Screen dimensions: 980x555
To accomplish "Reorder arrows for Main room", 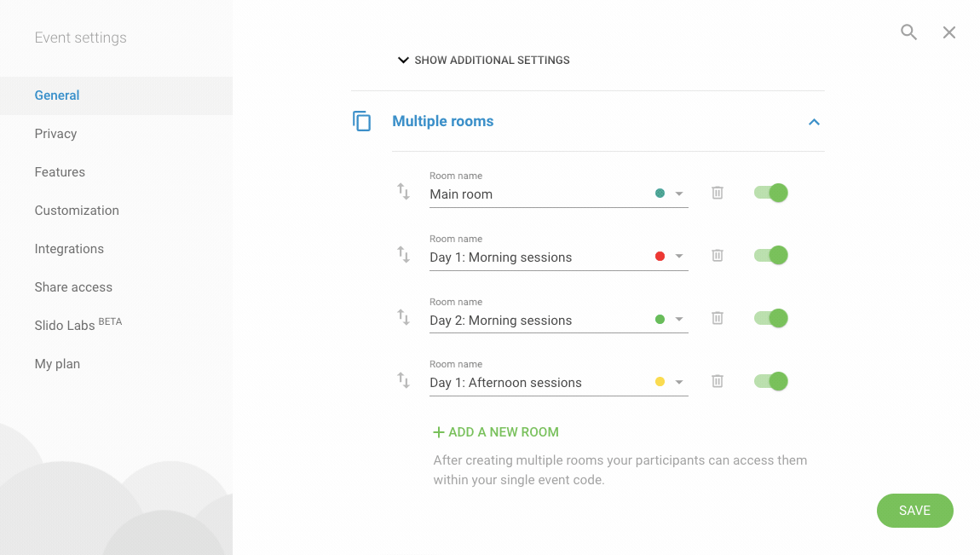I will pos(404,191).
